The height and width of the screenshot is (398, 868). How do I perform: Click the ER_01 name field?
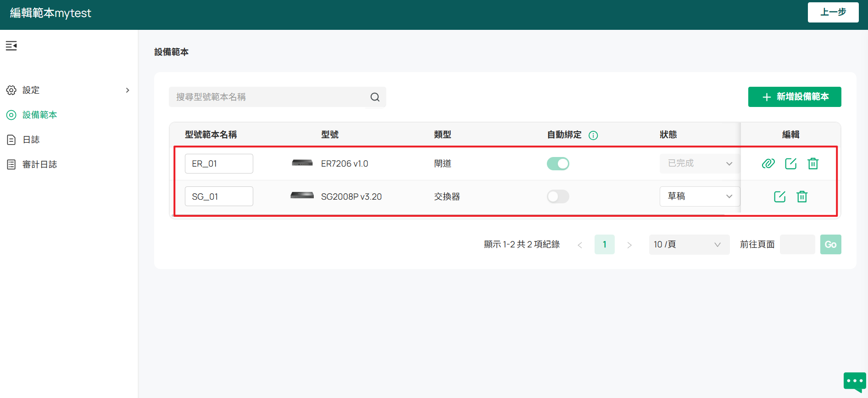(x=219, y=163)
